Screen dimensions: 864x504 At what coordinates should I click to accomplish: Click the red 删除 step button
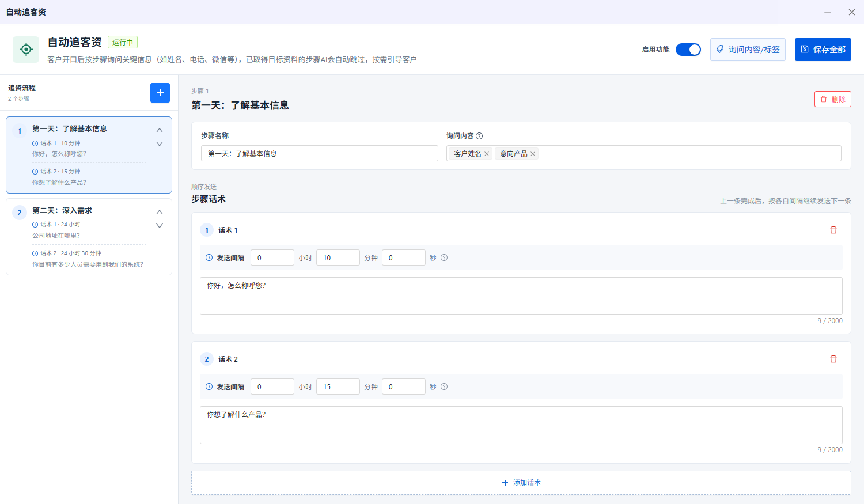pos(833,99)
